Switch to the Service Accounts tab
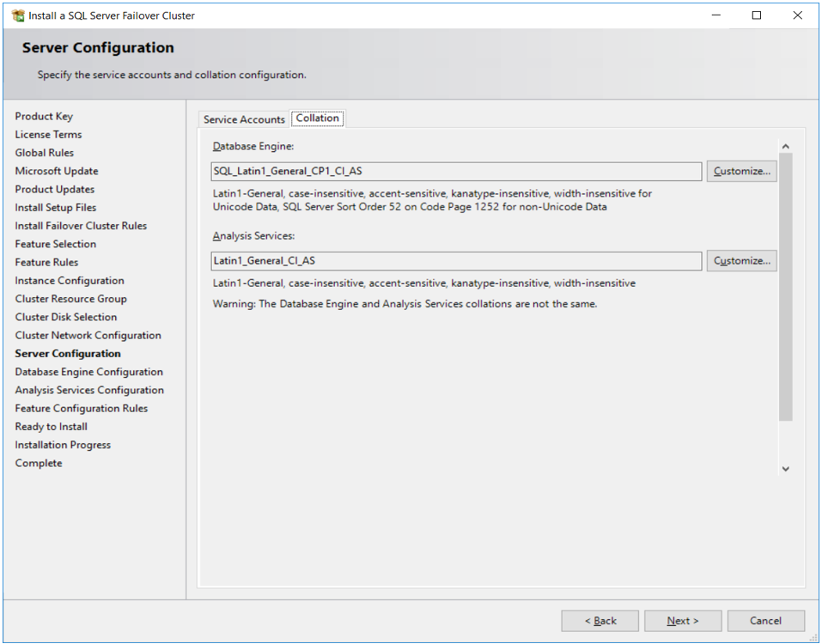 point(244,119)
